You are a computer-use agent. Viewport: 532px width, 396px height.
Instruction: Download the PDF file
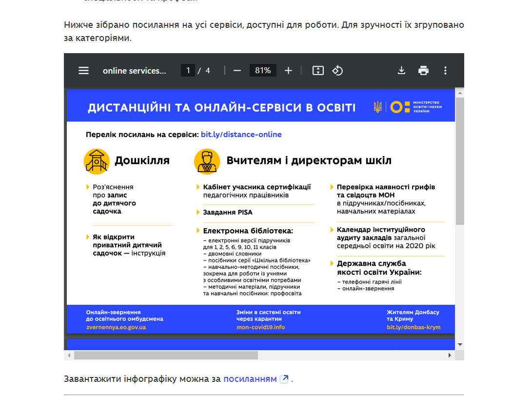401,71
